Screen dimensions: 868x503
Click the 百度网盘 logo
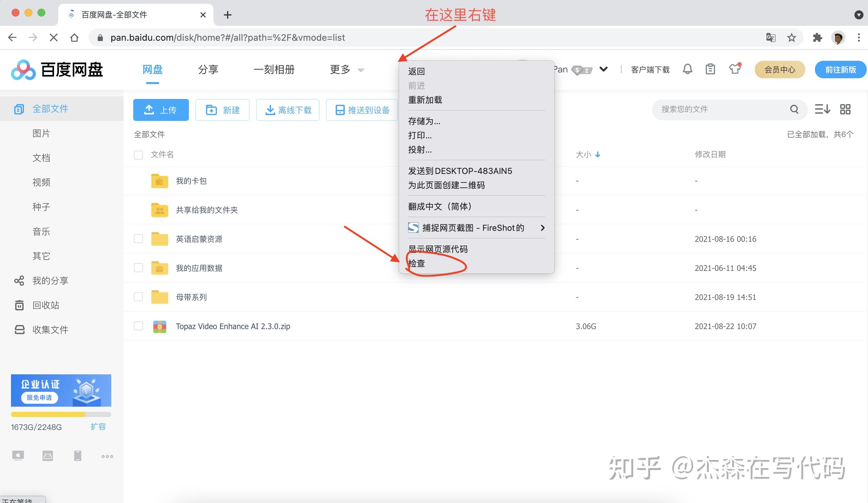click(x=57, y=70)
